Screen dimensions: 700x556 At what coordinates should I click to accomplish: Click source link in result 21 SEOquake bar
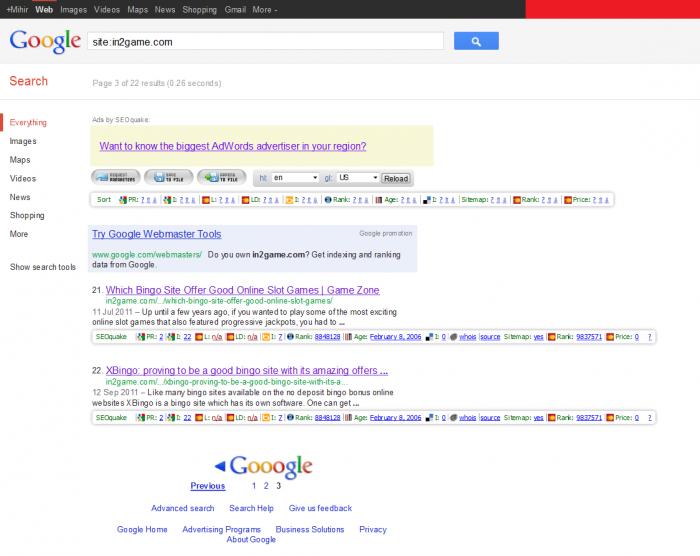(x=490, y=337)
